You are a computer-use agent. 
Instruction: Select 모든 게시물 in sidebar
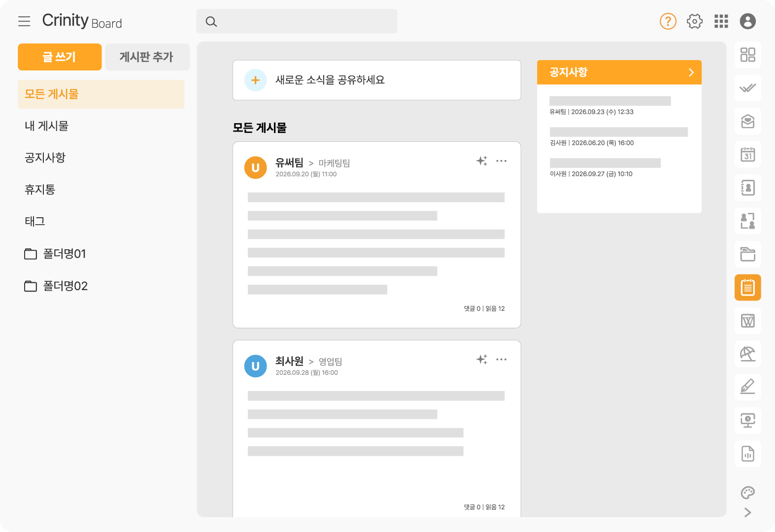tap(101, 94)
